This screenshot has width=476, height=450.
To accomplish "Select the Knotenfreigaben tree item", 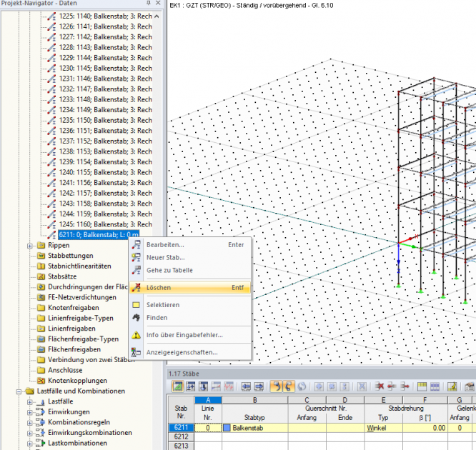I will pos(74,308).
